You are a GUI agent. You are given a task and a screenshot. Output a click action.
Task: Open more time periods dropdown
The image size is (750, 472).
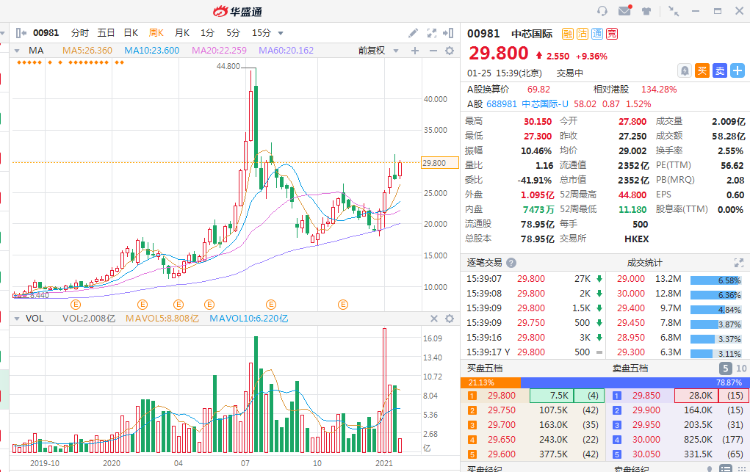click(281, 33)
